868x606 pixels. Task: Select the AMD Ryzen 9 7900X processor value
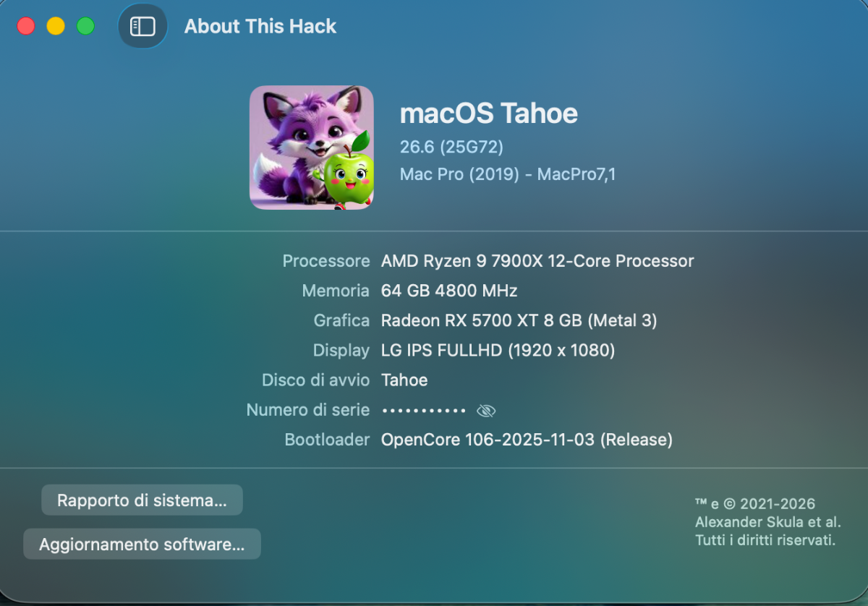click(x=537, y=261)
